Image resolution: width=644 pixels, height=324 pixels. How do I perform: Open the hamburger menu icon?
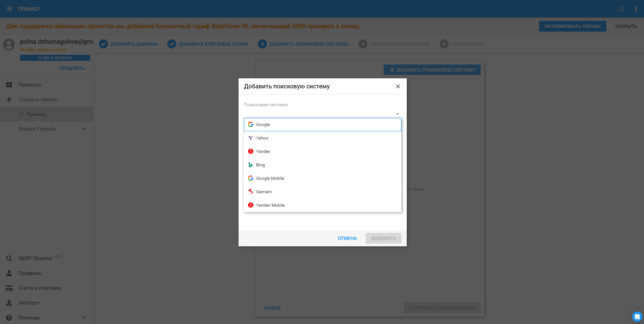[9, 9]
